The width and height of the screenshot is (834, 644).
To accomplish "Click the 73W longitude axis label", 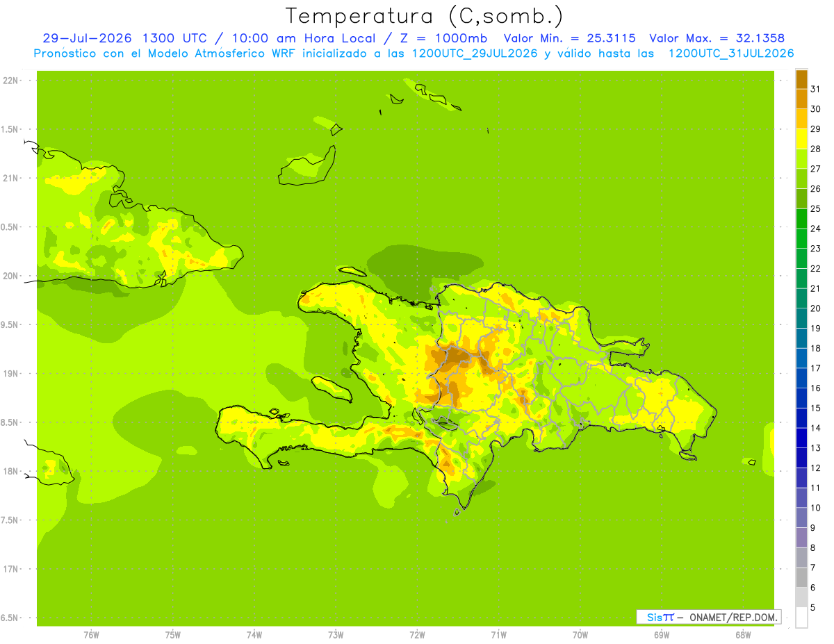I will [x=336, y=635].
